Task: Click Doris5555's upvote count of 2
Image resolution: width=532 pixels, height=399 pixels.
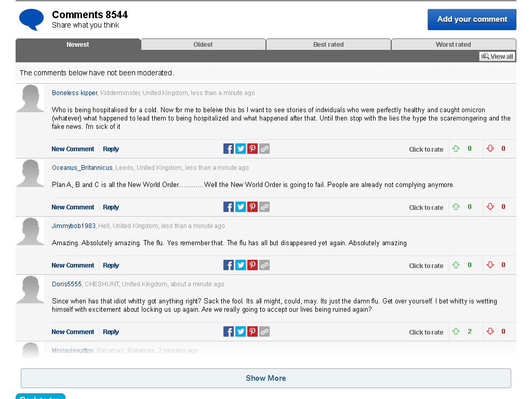Action: 470,331
